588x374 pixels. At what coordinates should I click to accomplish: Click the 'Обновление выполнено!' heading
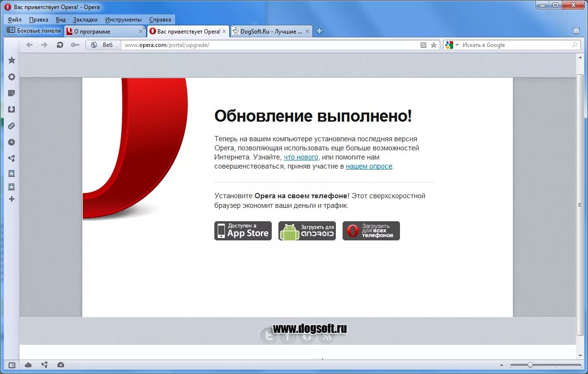pyautogui.click(x=313, y=116)
